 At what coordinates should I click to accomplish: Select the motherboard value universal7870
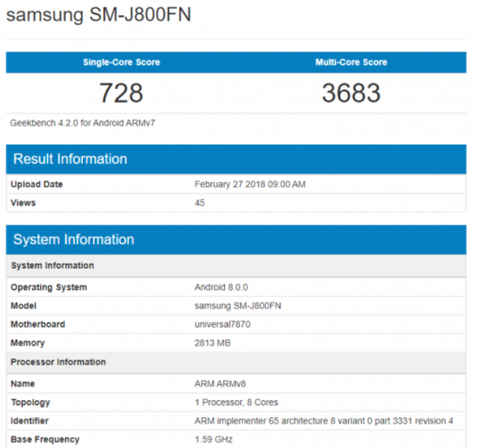(222, 325)
